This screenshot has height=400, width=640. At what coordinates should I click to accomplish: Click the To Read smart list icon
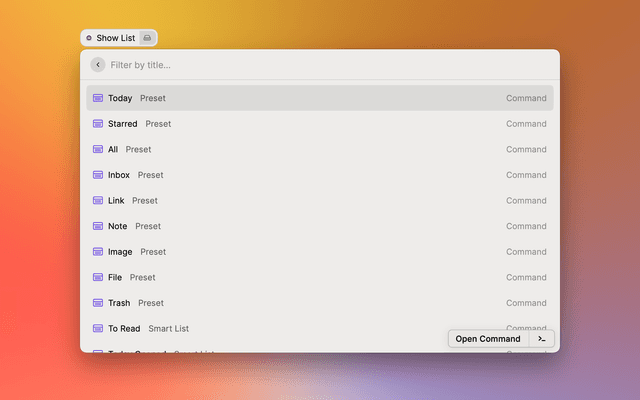click(98, 328)
